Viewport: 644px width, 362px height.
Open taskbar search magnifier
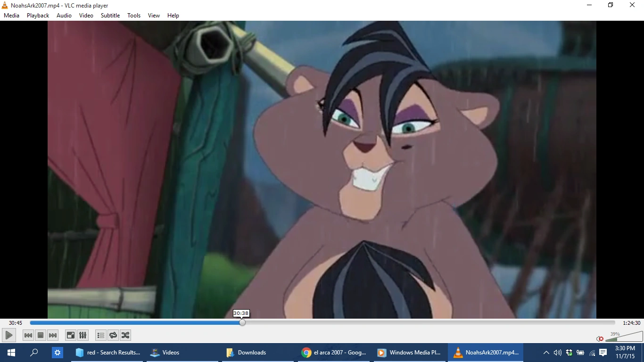(x=34, y=353)
